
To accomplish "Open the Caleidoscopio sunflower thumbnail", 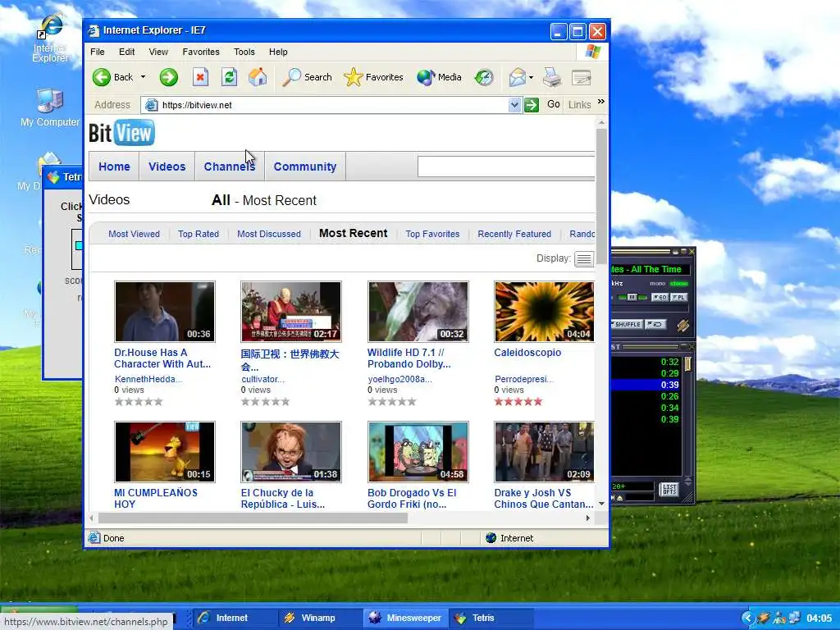I will pos(545,312).
